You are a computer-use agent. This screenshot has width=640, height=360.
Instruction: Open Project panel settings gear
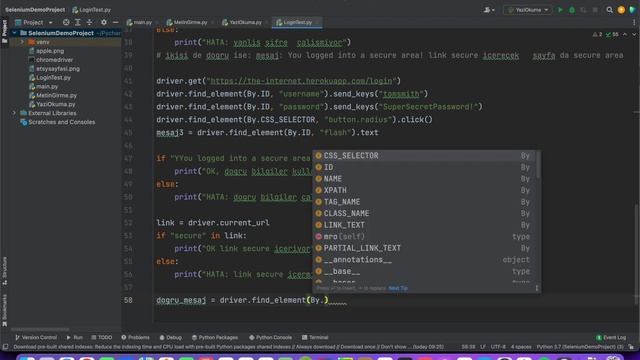[x=104, y=22]
